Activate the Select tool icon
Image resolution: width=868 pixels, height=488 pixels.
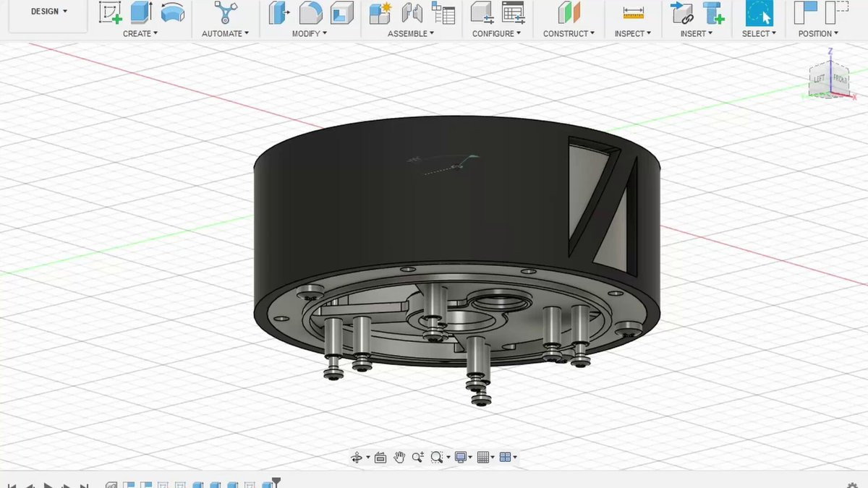click(x=759, y=13)
